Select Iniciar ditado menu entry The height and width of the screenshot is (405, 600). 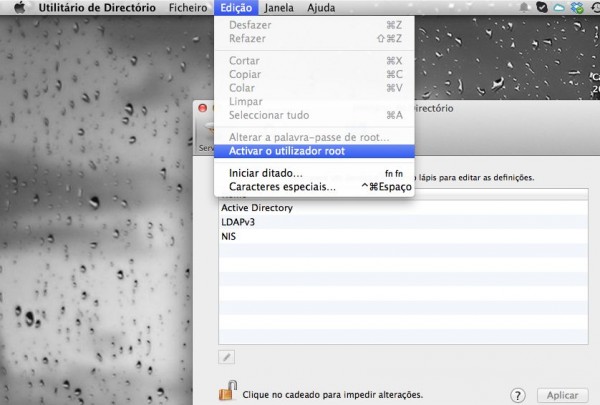coord(314,173)
